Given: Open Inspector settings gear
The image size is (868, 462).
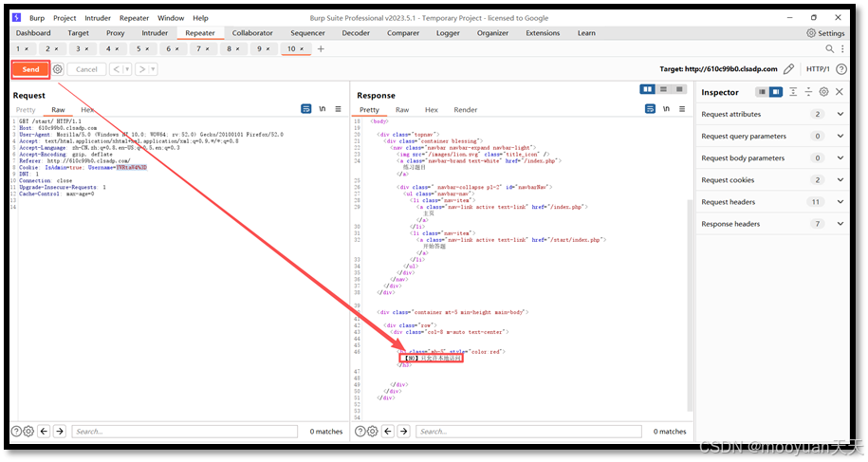Looking at the screenshot, I should point(823,92).
